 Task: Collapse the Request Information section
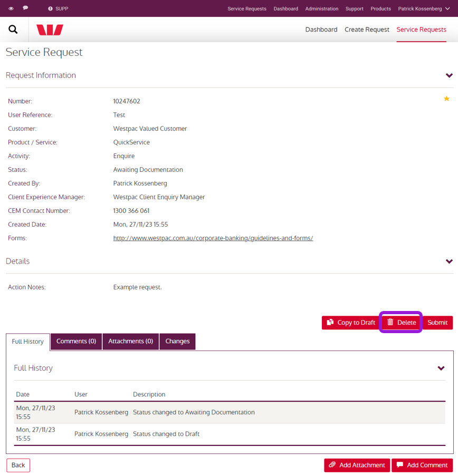pos(449,75)
